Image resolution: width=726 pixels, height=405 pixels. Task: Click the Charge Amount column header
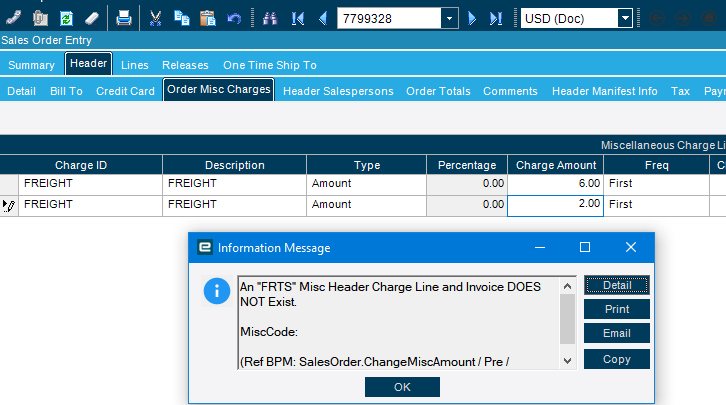point(556,165)
